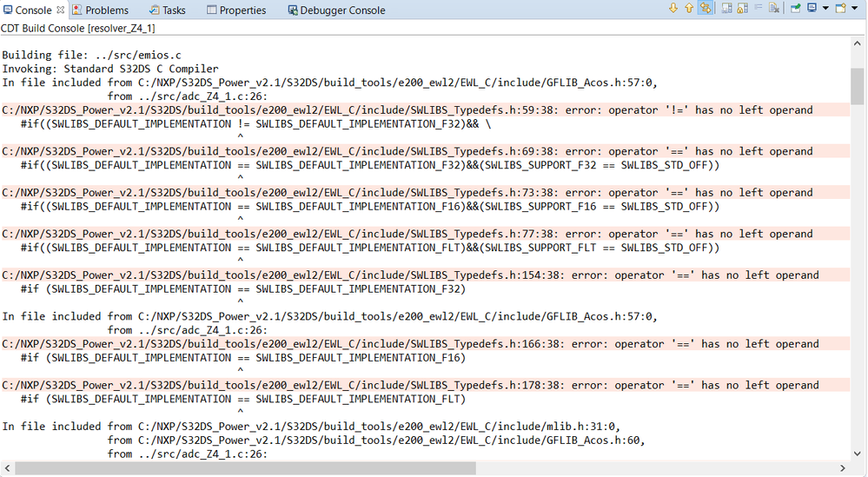Image resolution: width=868 pixels, height=477 pixels.
Task: Click 'CDT Build Console [resolver_Z4_1]' title
Action: click(77, 28)
